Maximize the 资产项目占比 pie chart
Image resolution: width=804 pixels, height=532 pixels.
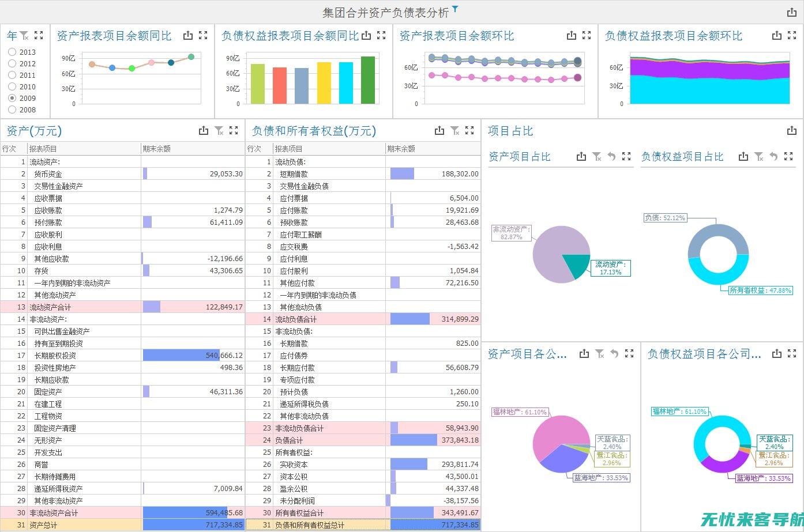(626, 156)
